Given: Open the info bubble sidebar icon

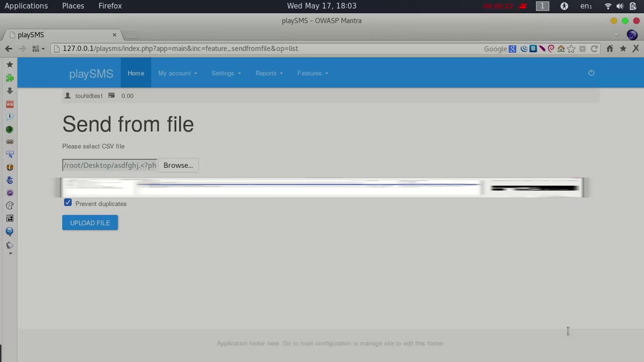Looking at the screenshot, I should 10,116.
